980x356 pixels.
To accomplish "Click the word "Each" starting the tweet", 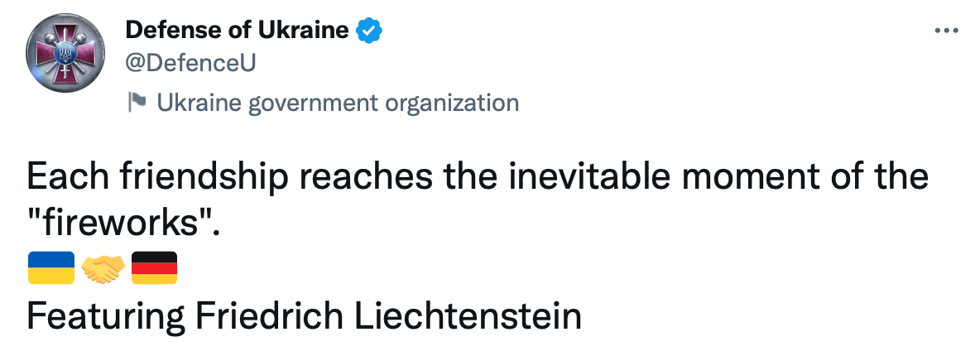I will coord(66,176).
